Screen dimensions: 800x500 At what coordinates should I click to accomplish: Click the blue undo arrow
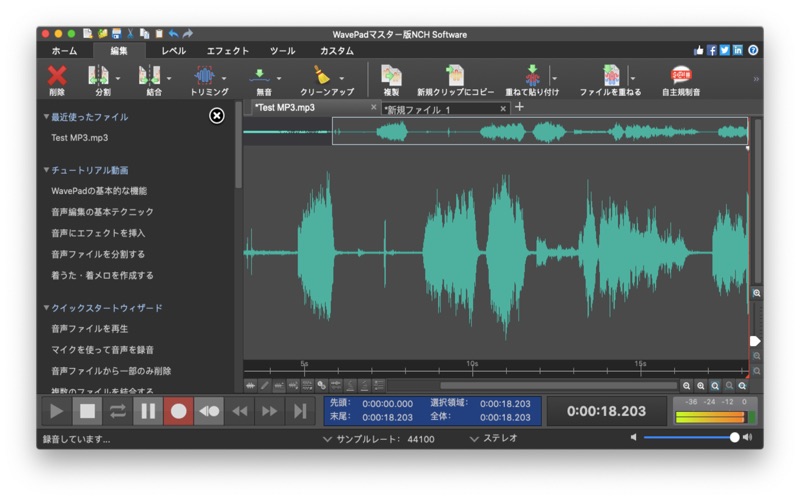click(173, 34)
